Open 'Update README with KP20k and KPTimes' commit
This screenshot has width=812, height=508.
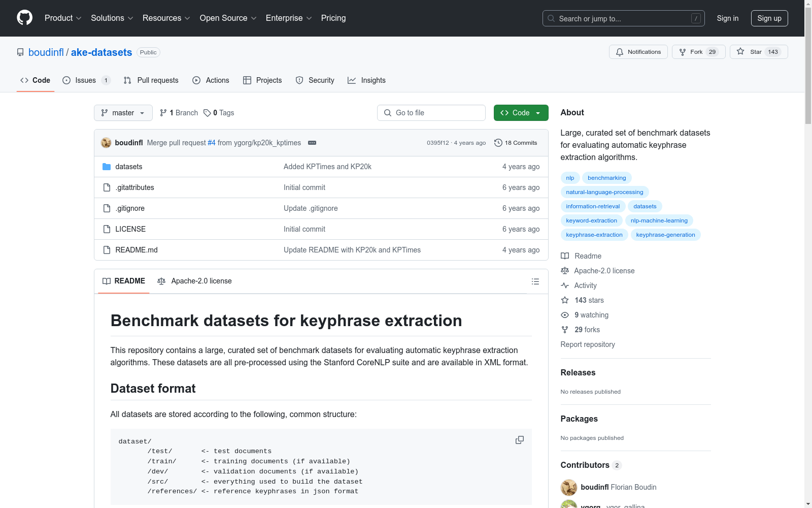pyautogui.click(x=352, y=250)
